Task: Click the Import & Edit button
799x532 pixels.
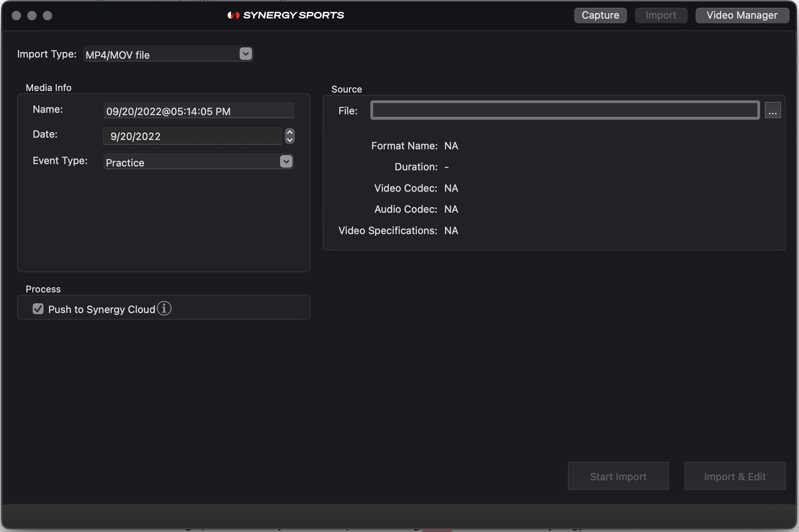Action: 735,476
